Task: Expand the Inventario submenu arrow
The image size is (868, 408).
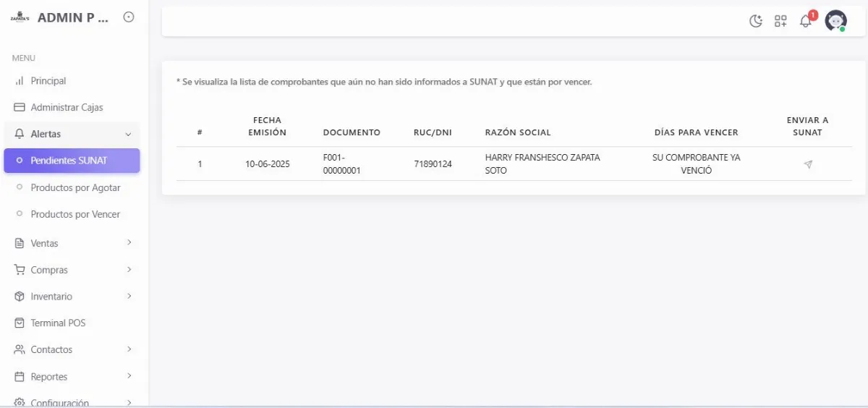Action: [129, 296]
